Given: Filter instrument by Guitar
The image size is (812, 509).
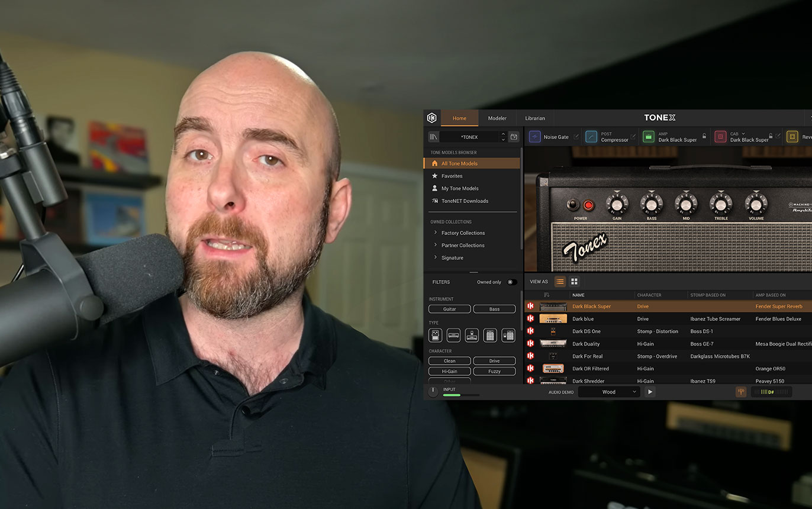Looking at the screenshot, I should [x=450, y=309].
